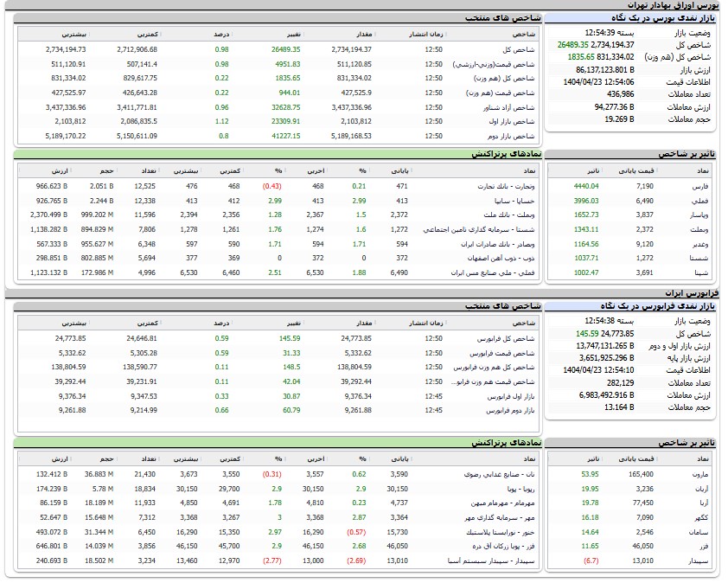
Task: Click the base market value "3,651,925.296 B"
Action: (606, 358)
